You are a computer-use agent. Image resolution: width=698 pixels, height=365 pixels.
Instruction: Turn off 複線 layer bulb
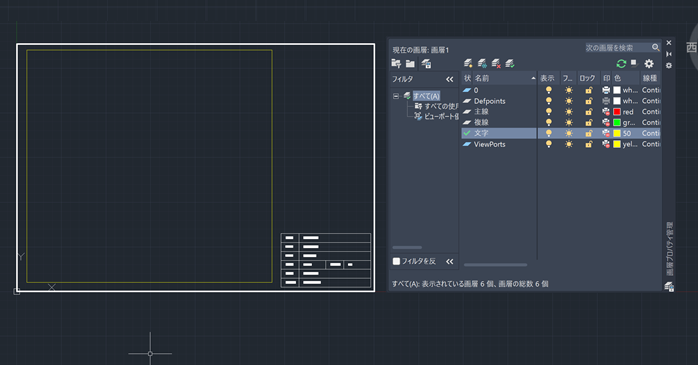(549, 122)
